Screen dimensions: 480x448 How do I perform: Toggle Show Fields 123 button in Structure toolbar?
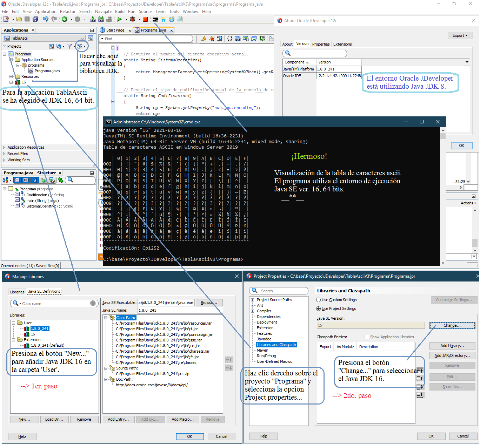click(26, 180)
